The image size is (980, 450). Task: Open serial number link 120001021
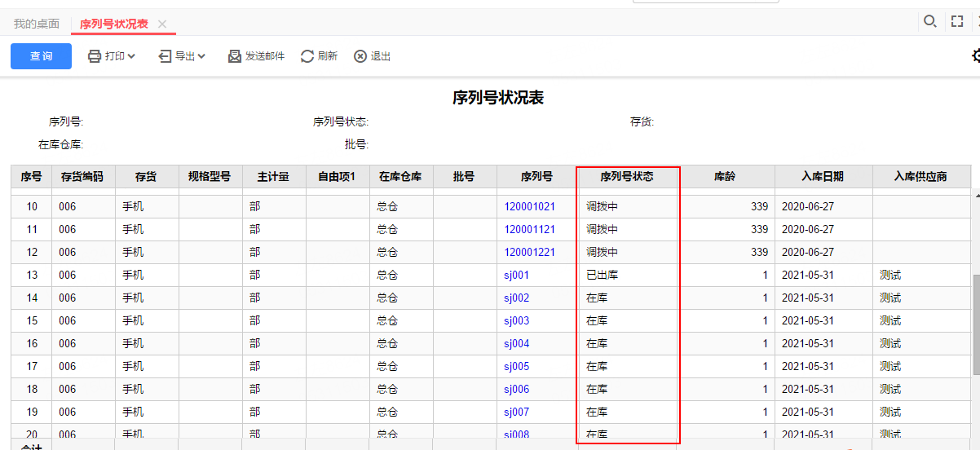point(529,206)
